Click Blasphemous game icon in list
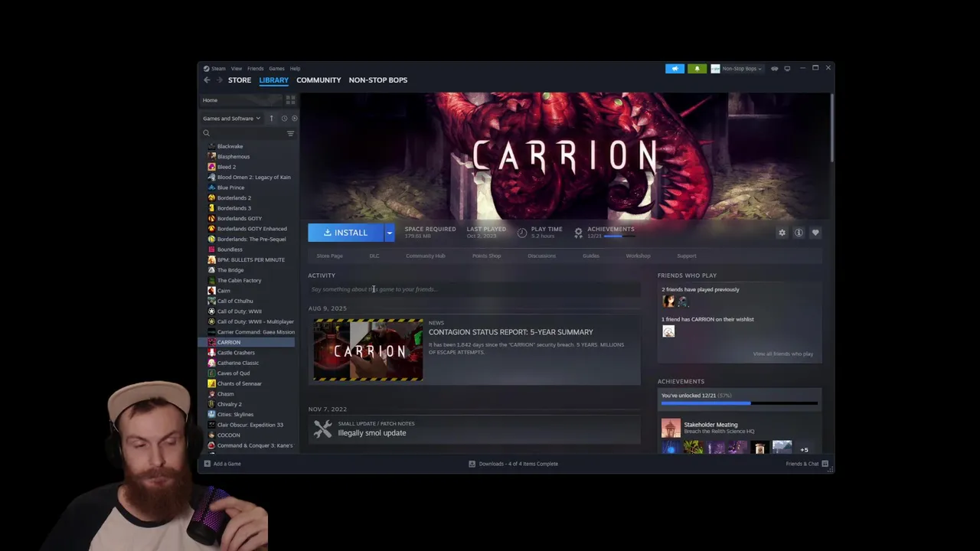The width and height of the screenshot is (980, 551). pos(211,156)
